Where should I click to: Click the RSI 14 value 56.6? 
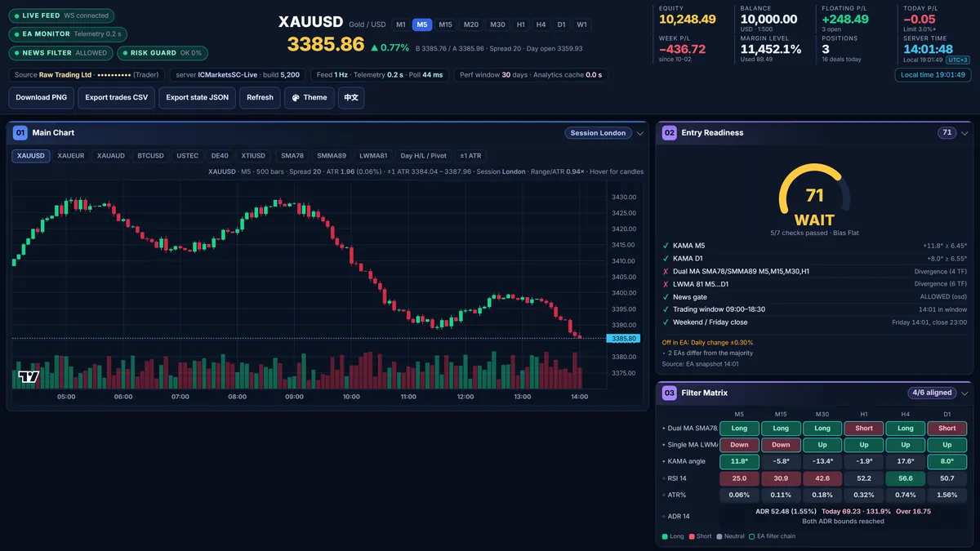tap(906, 478)
